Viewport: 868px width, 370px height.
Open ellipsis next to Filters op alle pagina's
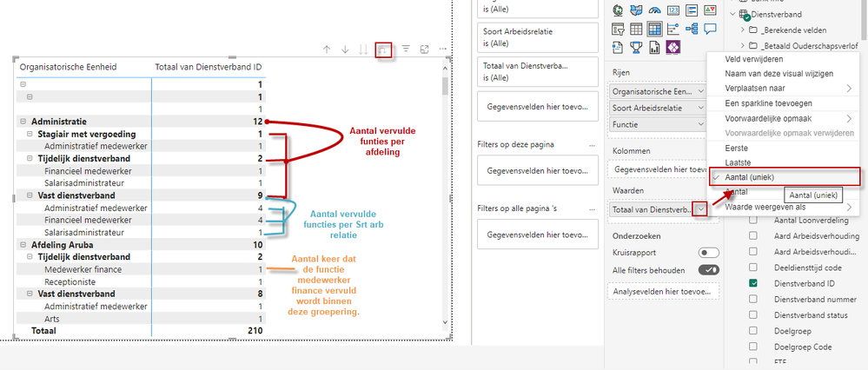coord(593,209)
